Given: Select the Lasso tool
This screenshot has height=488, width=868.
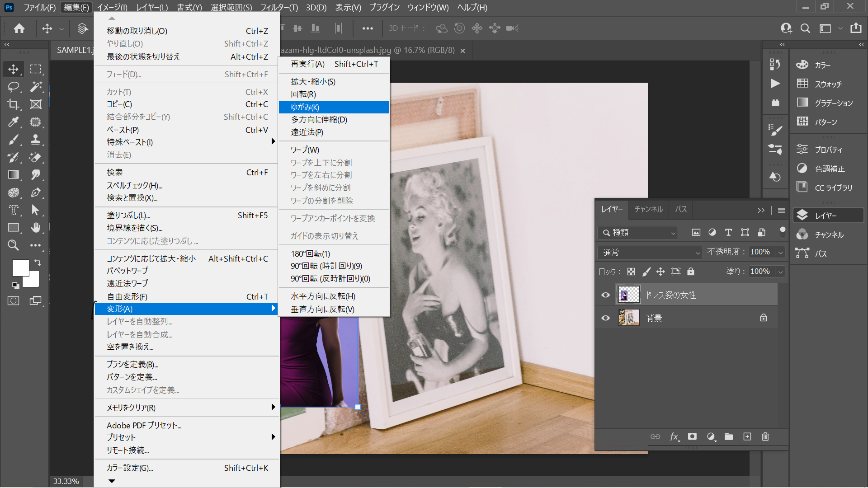Looking at the screenshot, I should (14, 87).
